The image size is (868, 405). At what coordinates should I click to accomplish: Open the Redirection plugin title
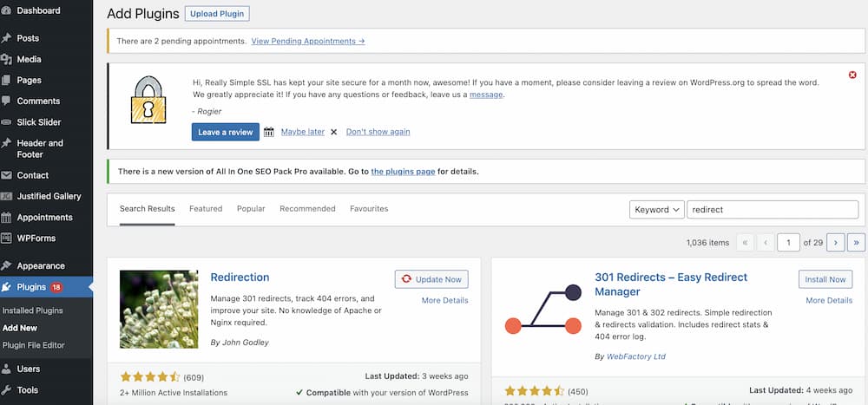point(240,278)
